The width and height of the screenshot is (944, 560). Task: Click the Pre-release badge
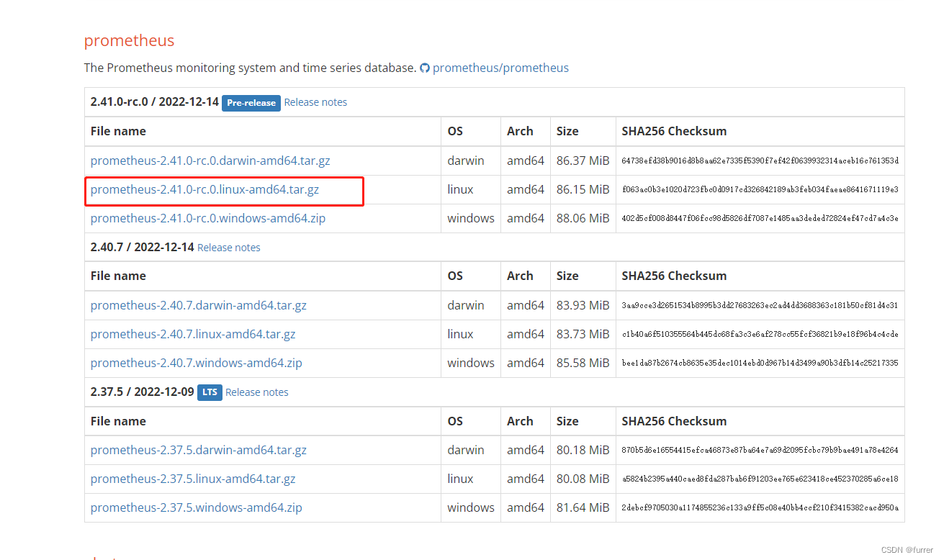click(x=251, y=103)
